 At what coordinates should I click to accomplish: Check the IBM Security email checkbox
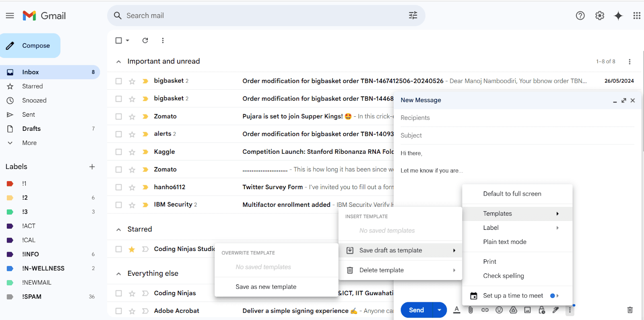(118, 205)
